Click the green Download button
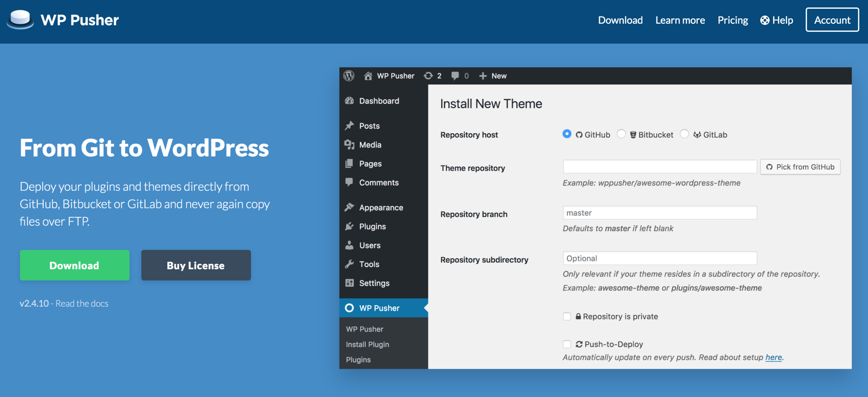 tap(75, 265)
